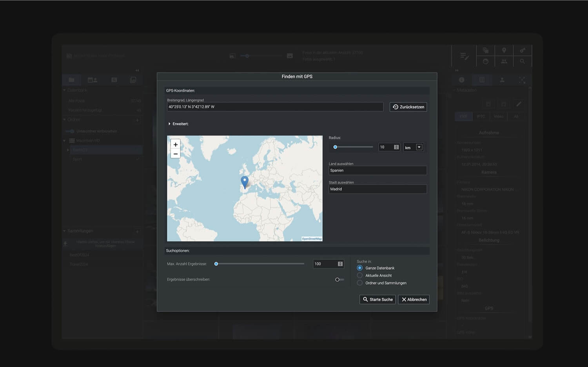Click the small thumbnail size icon
588x367 pixels.
pyautogui.click(x=232, y=56)
